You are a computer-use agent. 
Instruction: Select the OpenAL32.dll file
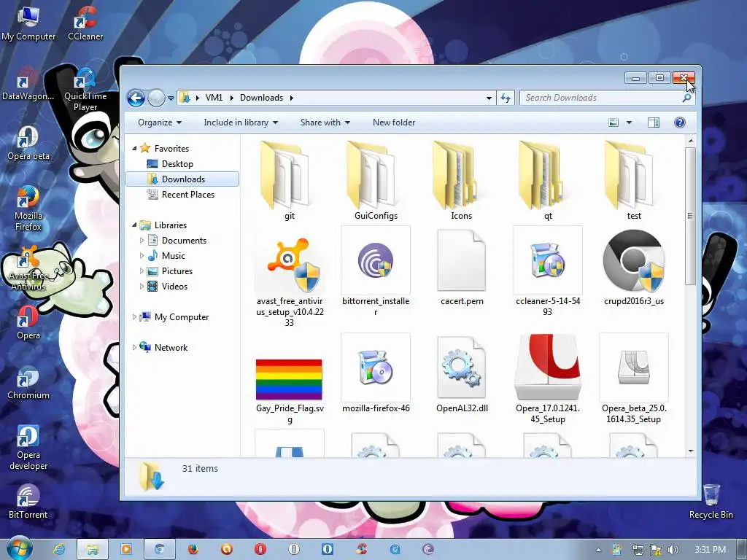461,374
